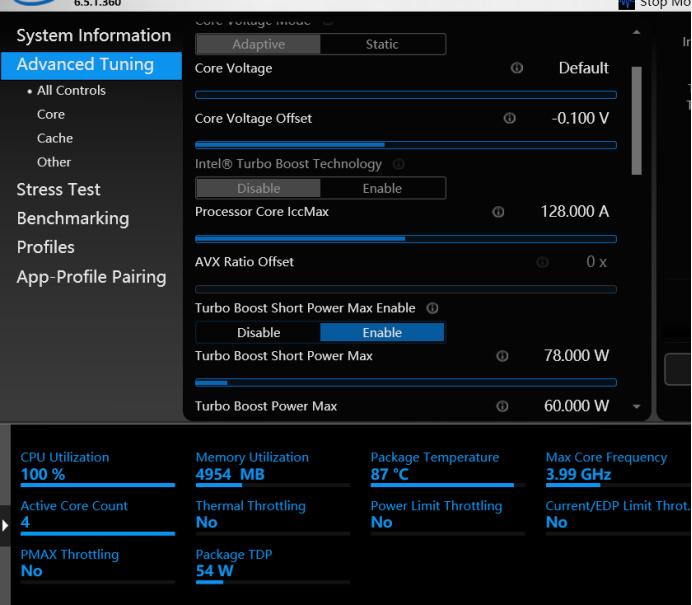This screenshot has height=605, width=692.
Task: Set Core Voltage Mode to Static
Action: point(382,44)
